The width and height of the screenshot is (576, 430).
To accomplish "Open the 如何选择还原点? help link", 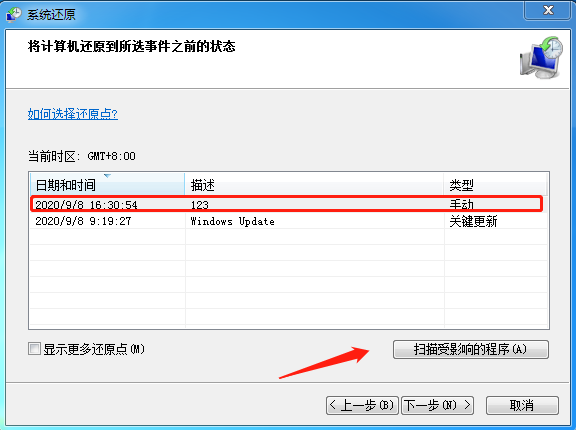I will pyautogui.click(x=73, y=114).
